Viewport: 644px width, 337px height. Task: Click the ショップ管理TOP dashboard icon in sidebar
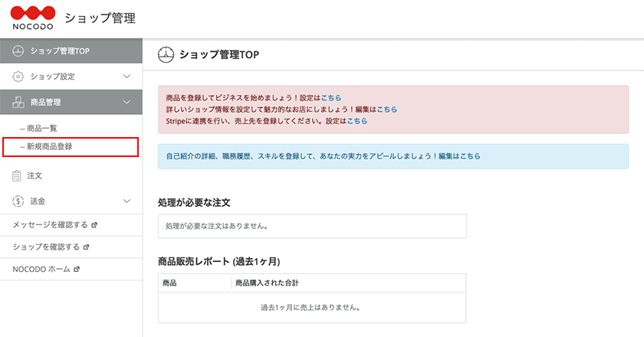coord(18,51)
